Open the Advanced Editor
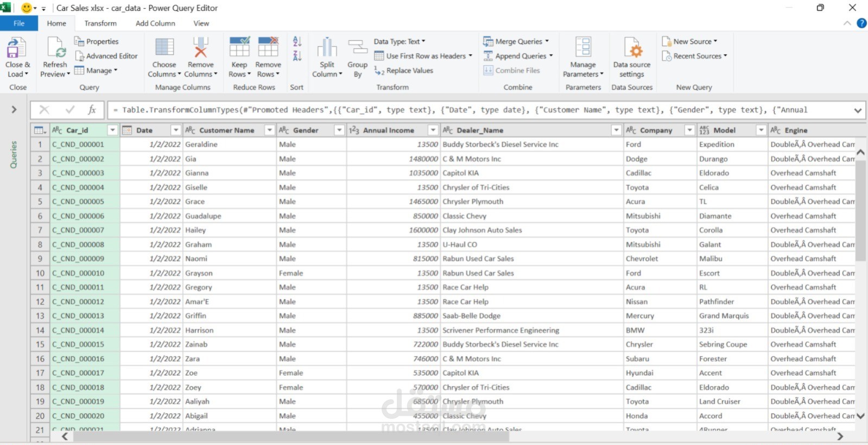 click(x=106, y=56)
